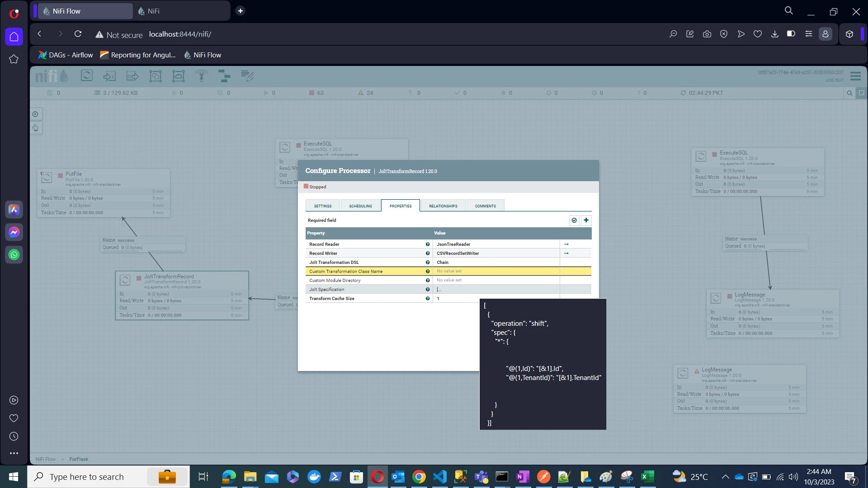Click NiFi Flow breadcrumb link

(46, 459)
